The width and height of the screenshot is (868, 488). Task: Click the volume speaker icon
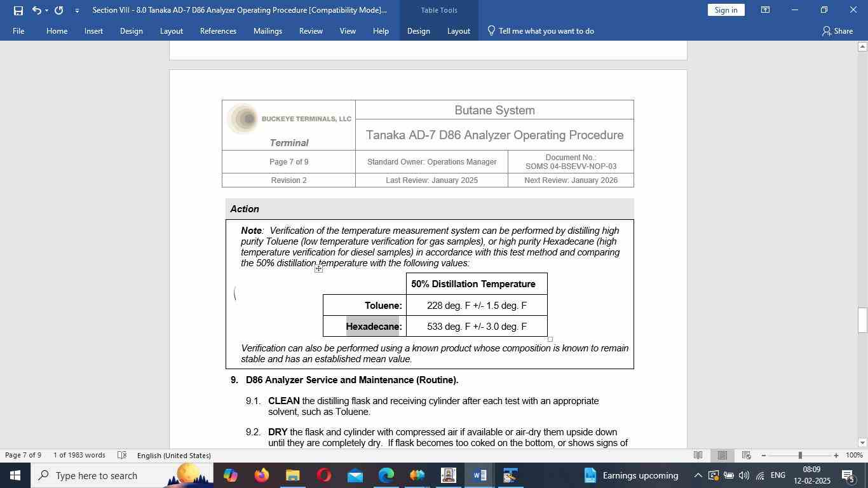744,475
